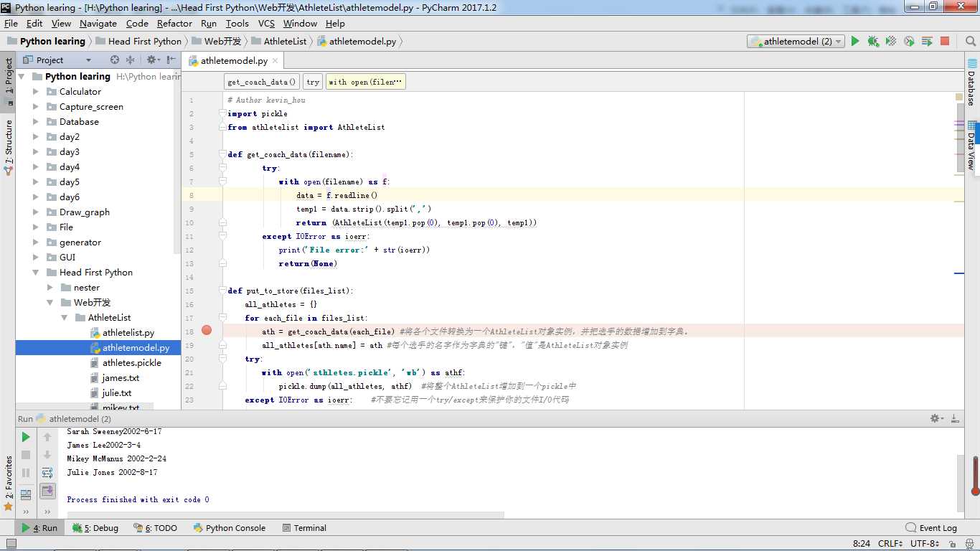Click the try breadcrumb

(313, 82)
